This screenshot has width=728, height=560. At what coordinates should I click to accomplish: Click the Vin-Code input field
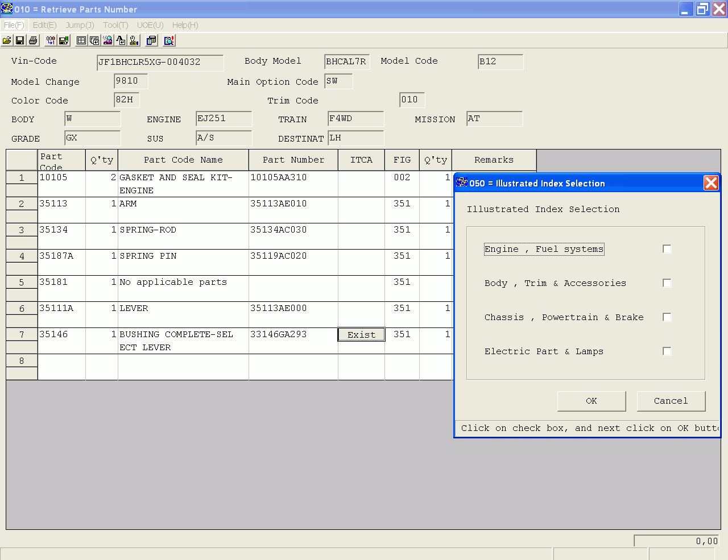[x=160, y=63]
